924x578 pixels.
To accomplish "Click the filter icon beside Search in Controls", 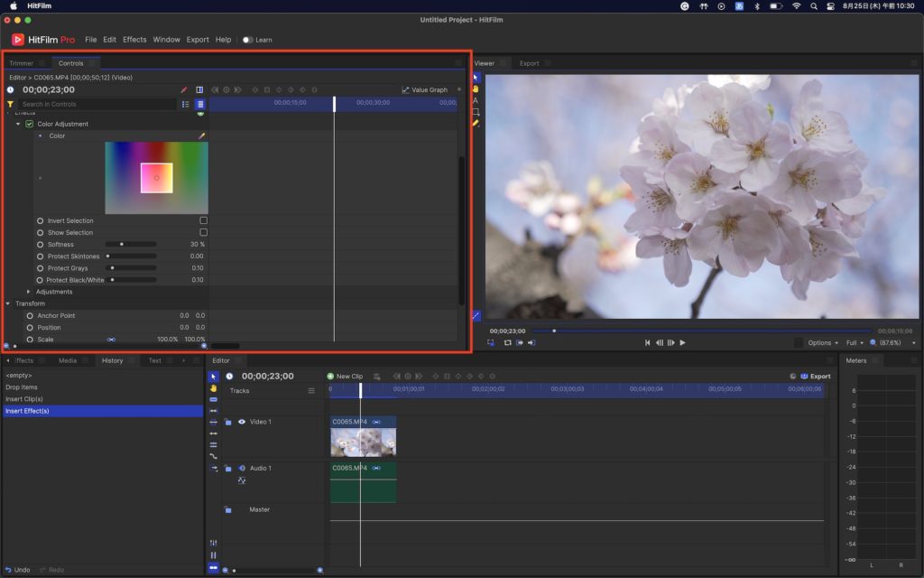I will (x=10, y=104).
